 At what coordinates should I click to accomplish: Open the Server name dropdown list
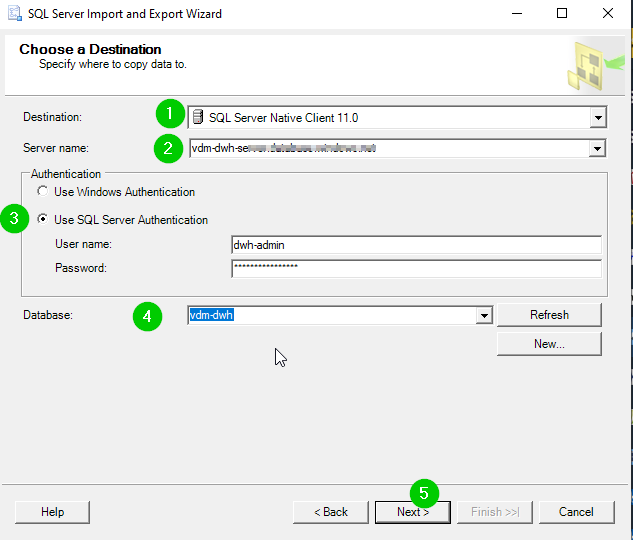tap(597, 149)
